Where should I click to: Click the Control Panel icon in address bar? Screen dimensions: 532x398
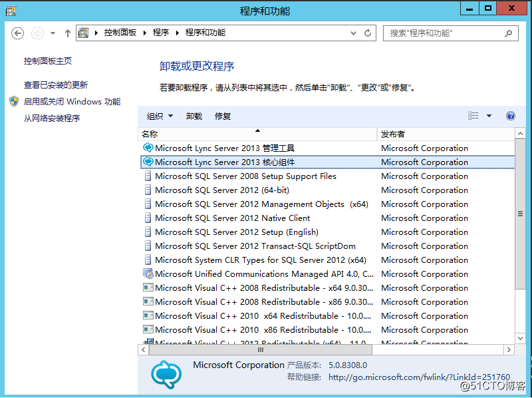[x=84, y=33]
